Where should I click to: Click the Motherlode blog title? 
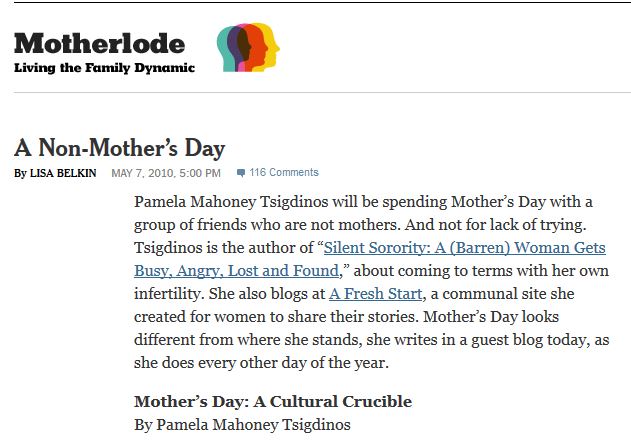click(99, 43)
